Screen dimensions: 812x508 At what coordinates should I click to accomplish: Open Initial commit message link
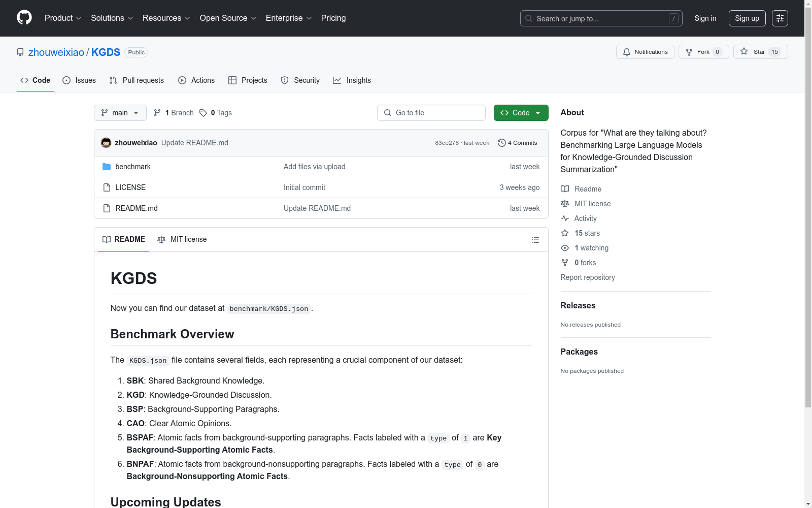click(x=304, y=187)
